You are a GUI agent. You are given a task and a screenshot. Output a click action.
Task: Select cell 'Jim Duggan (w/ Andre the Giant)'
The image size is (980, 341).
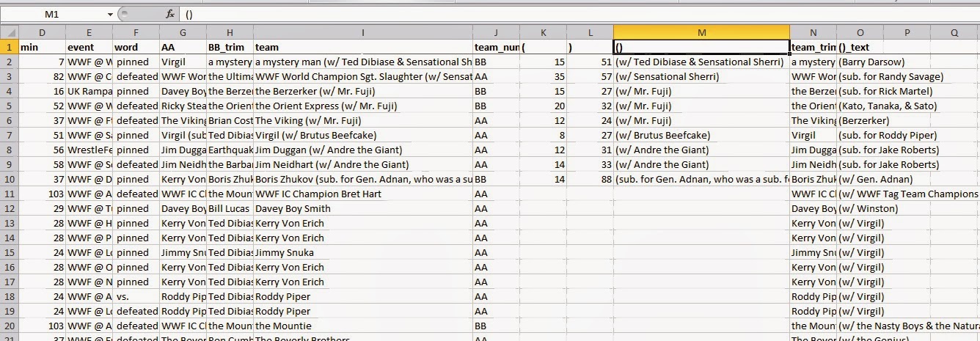click(x=363, y=150)
